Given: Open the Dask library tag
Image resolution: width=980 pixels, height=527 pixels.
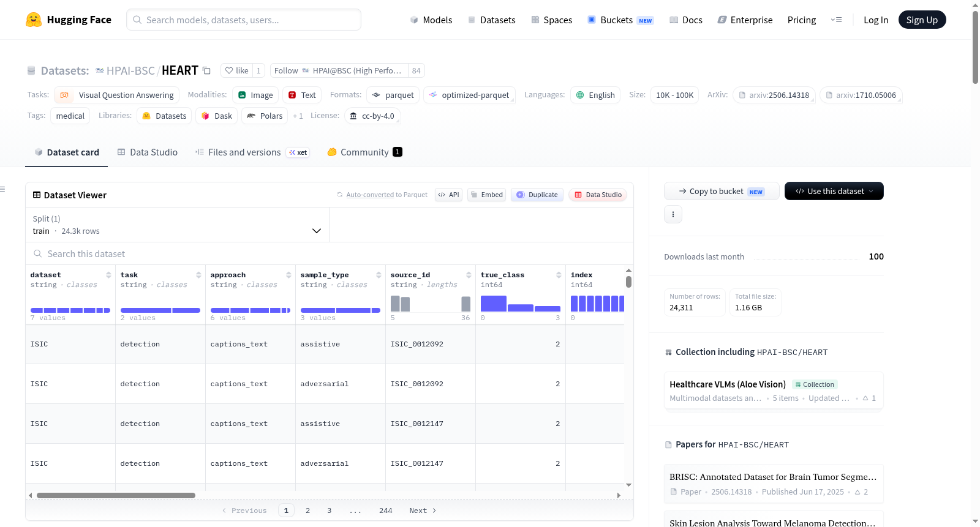Looking at the screenshot, I should 217,116.
